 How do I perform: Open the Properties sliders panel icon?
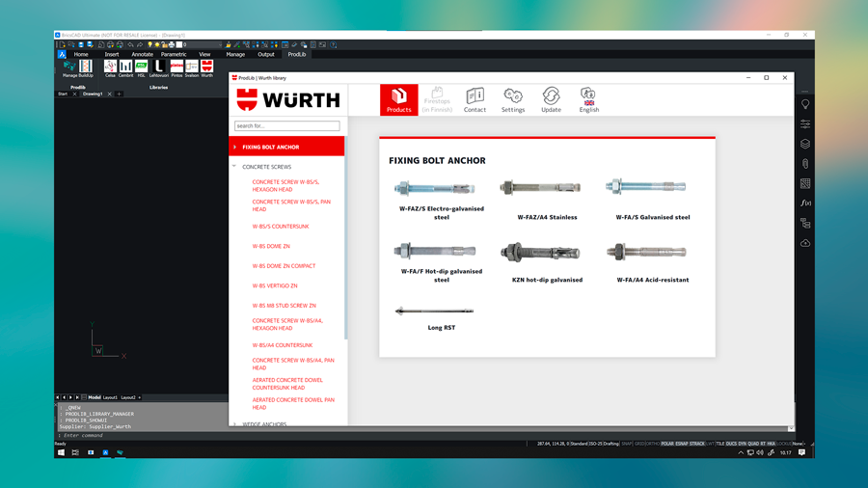click(x=805, y=124)
